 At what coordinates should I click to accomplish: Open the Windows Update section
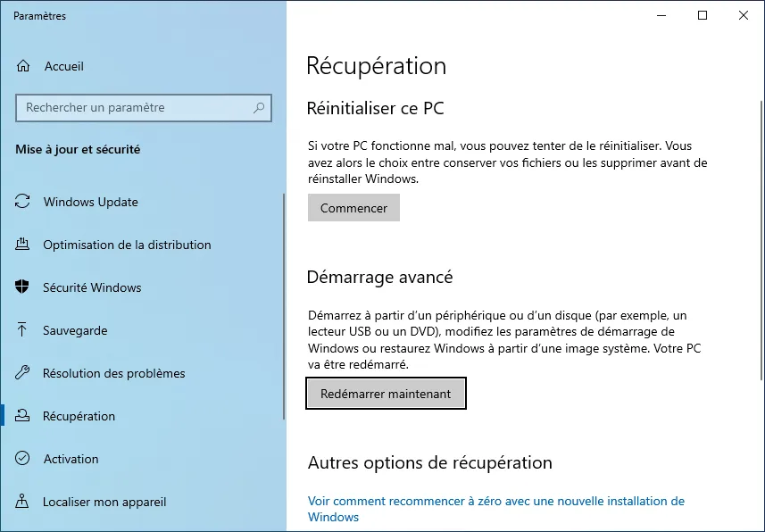[90, 202]
